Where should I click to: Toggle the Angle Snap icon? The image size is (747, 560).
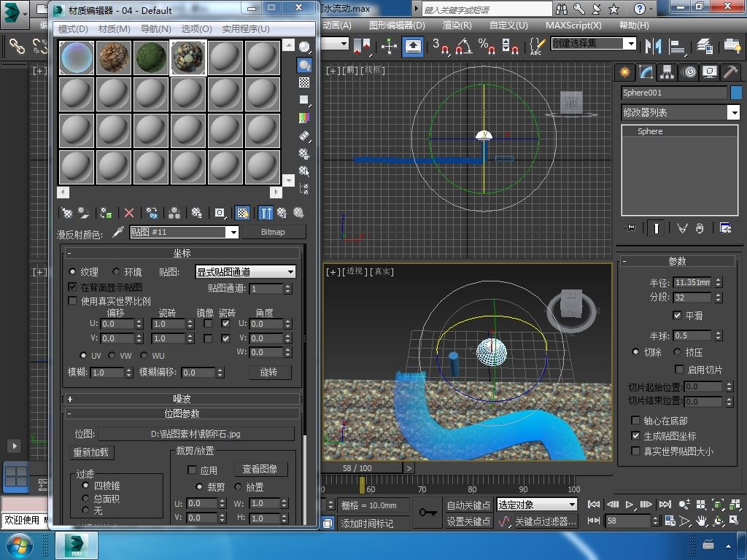coord(464,46)
